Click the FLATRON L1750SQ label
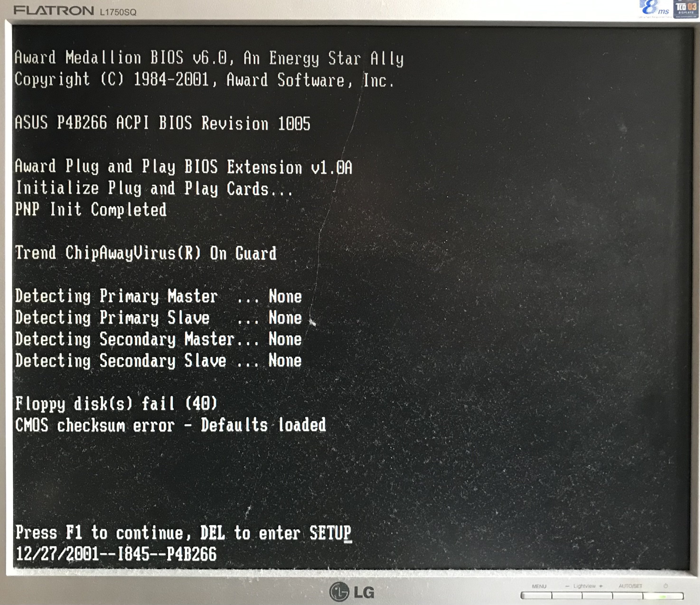 click(75, 11)
